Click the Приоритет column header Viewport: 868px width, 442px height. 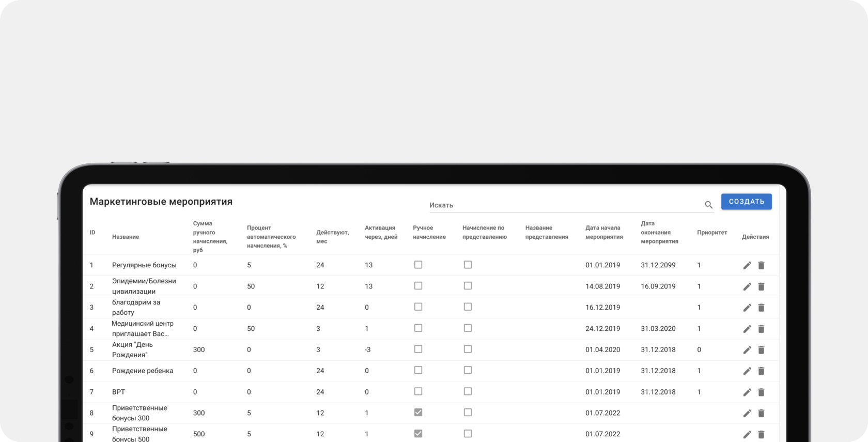(x=712, y=233)
